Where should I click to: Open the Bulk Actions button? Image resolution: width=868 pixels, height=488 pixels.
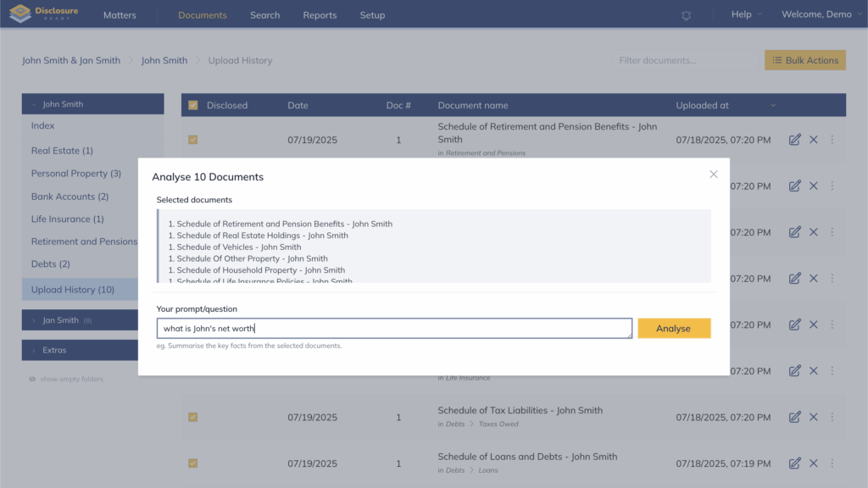pyautogui.click(x=804, y=60)
